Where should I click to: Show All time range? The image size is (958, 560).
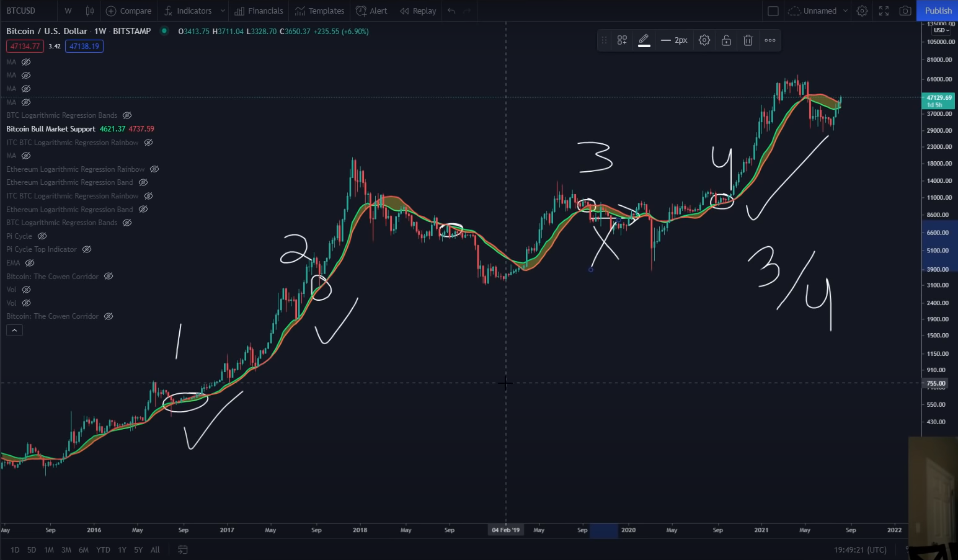tap(155, 549)
